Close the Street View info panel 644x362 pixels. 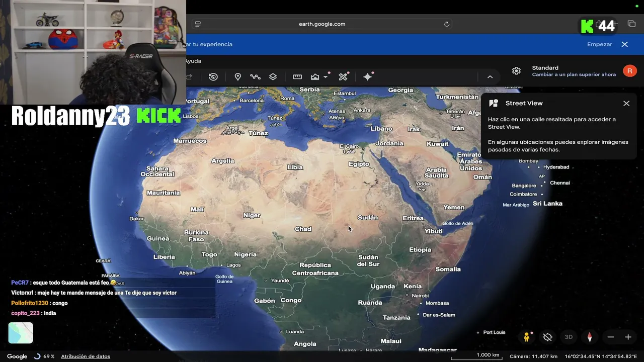[x=626, y=103]
